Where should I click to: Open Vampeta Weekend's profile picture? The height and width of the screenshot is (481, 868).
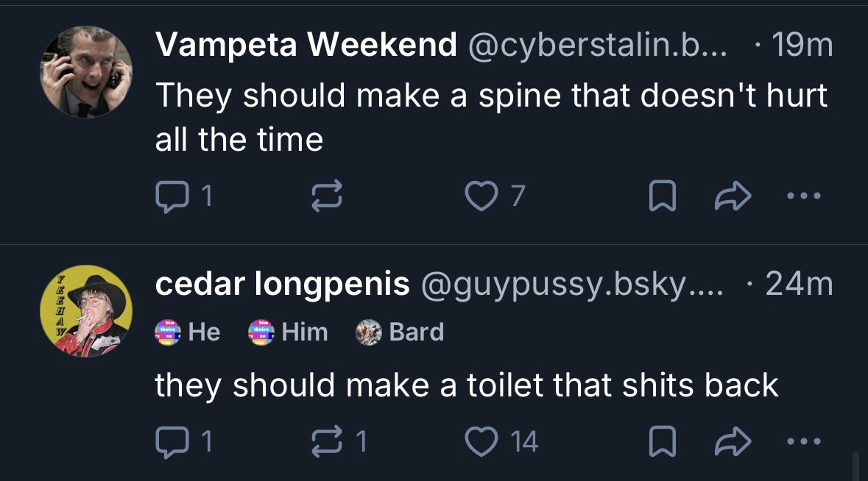(x=85, y=71)
